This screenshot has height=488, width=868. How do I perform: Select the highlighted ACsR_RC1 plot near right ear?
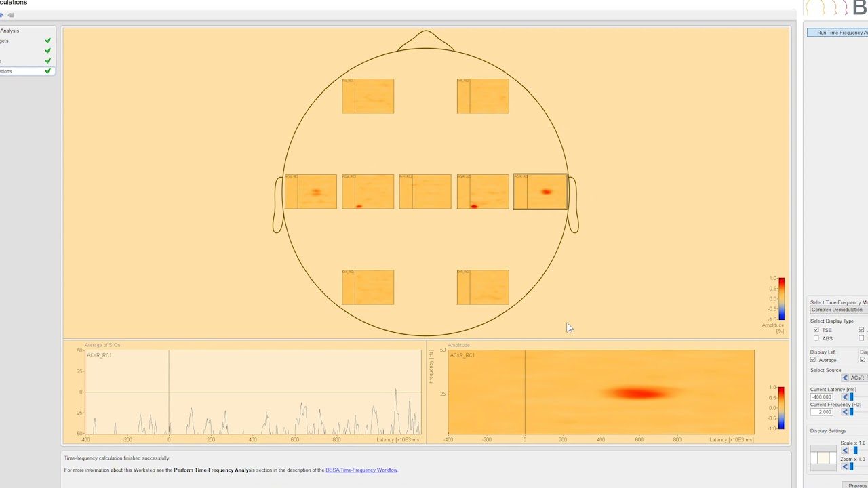pos(540,192)
